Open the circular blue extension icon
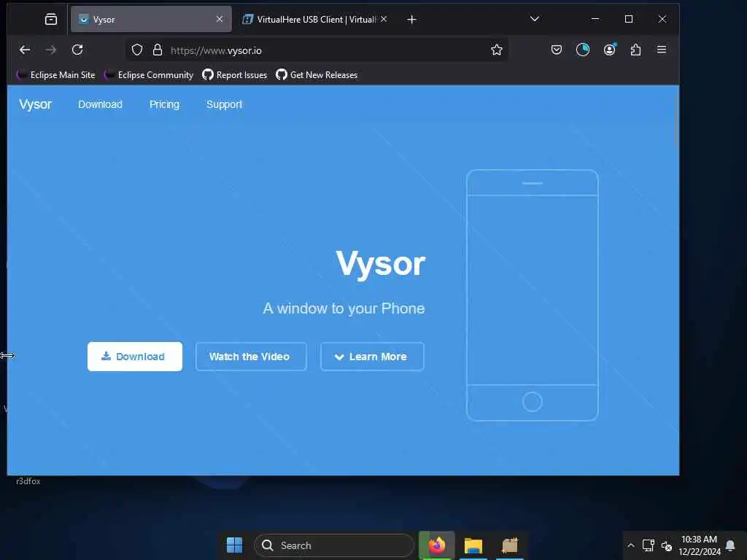The height and width of the screenshot is (560, 747). click(x=583, y=50)
